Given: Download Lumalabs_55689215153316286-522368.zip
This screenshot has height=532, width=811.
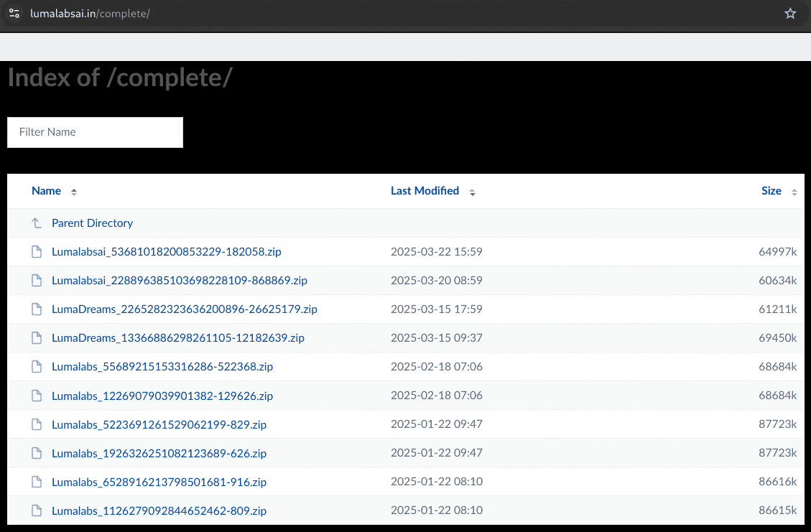Looking at the screenshot, I should [x=162, y=367].
